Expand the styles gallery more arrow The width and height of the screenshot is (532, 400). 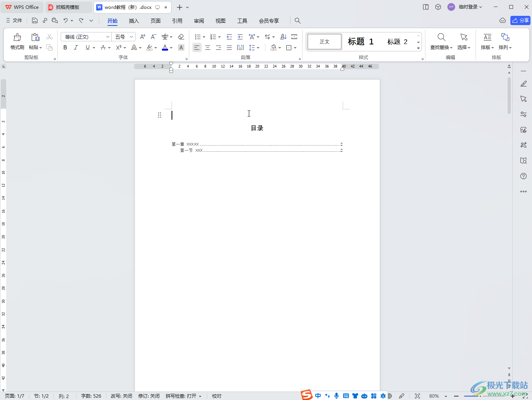(x=418, y=48)
